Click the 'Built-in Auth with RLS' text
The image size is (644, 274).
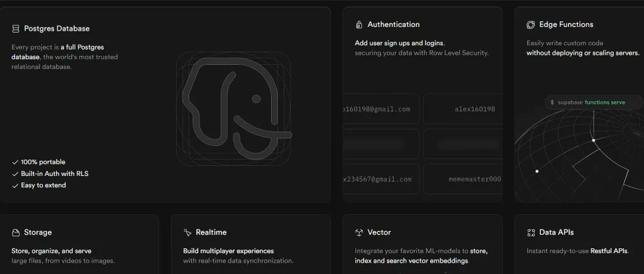[x=55, y=174]
